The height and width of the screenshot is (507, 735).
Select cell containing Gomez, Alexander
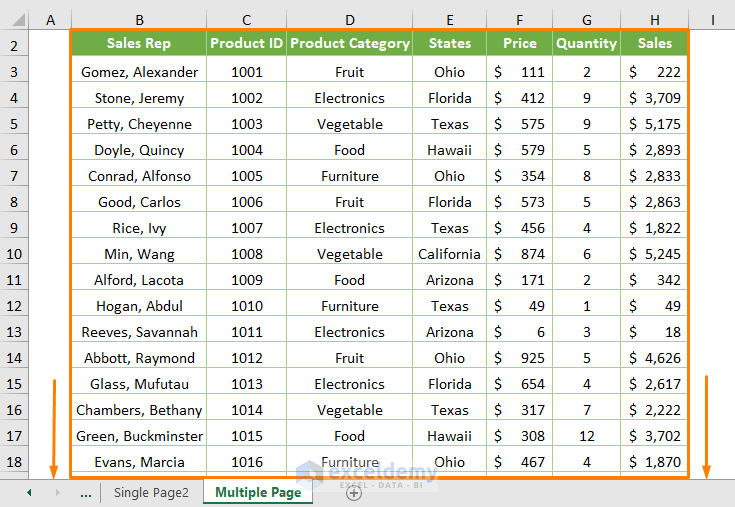pyautogui.click(x=139, y=72)
